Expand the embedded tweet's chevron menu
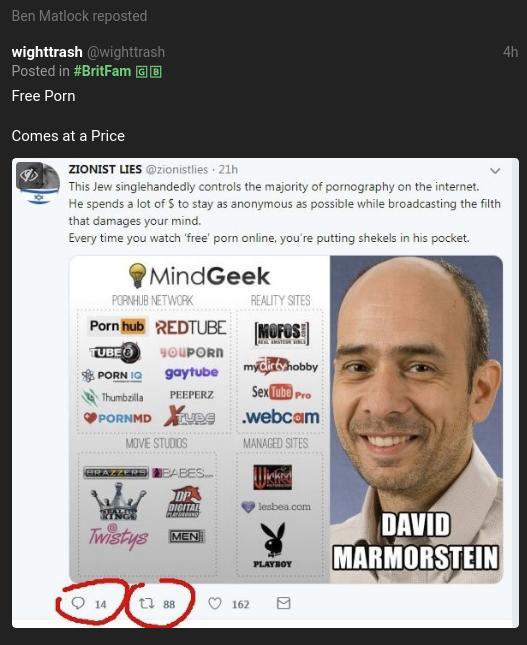The width and height of the screenshot is (527, 645). [495, 171]
